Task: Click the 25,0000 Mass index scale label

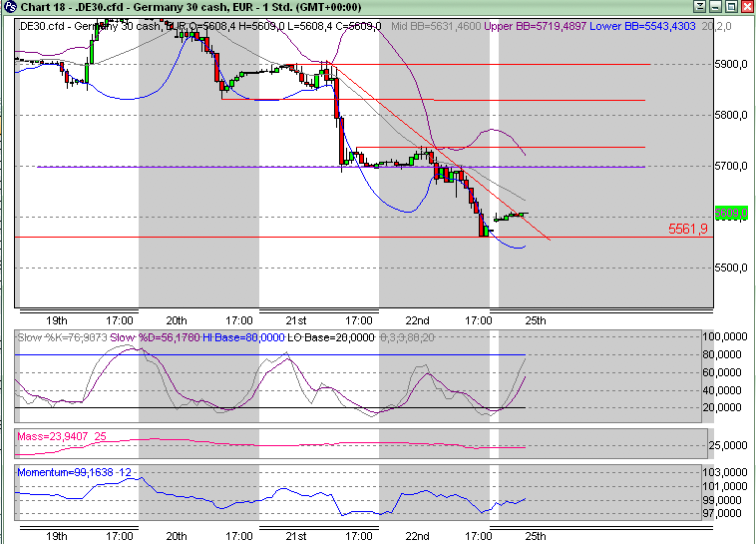Action: click(728, 445)
